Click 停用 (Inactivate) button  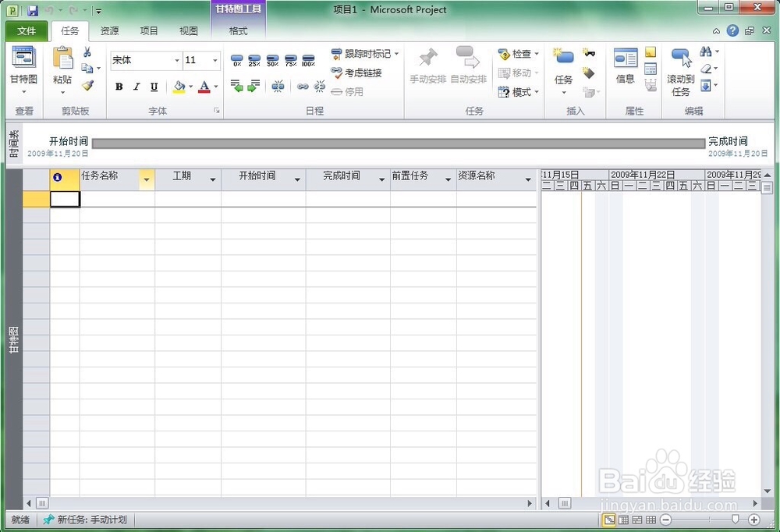(x=347, y=91)
